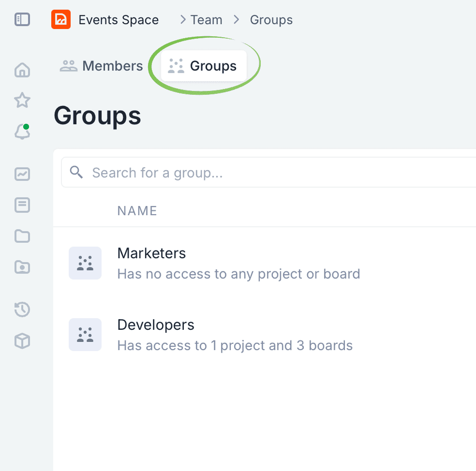Click the document list icon in sidebar

coord(22,205)
